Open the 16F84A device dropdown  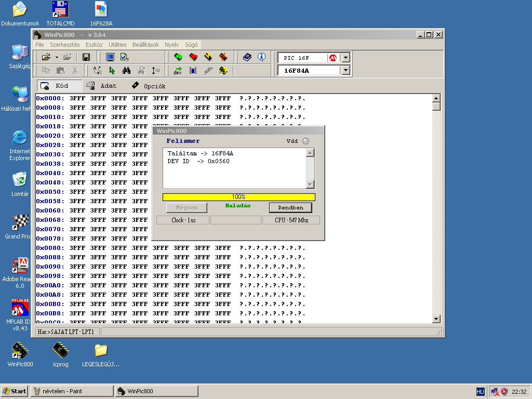[x=345, y=70]
